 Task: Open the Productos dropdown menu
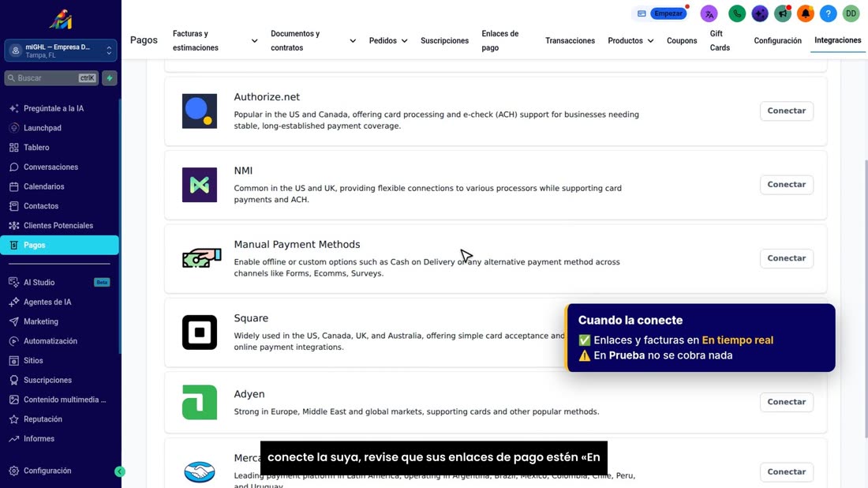tap(630, 40)
